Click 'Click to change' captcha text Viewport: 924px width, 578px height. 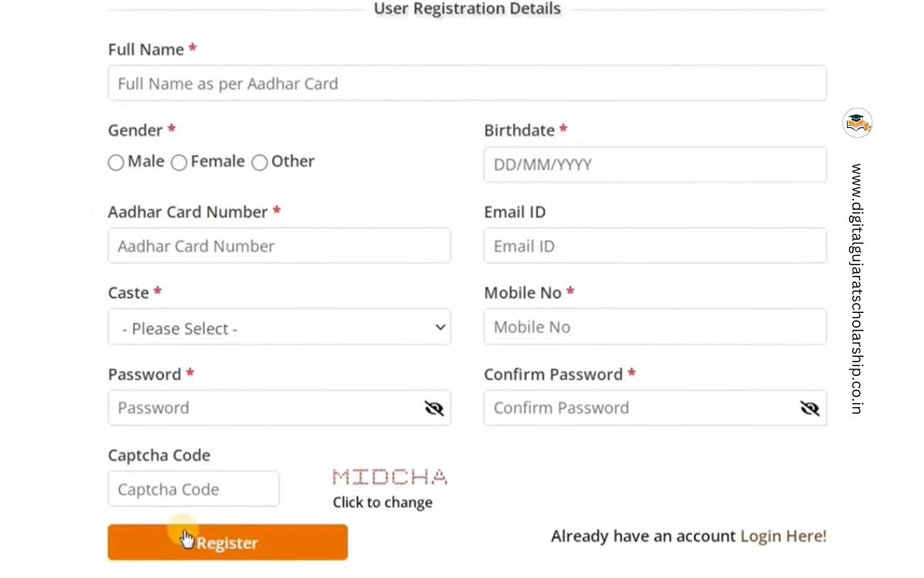[383, 503]
